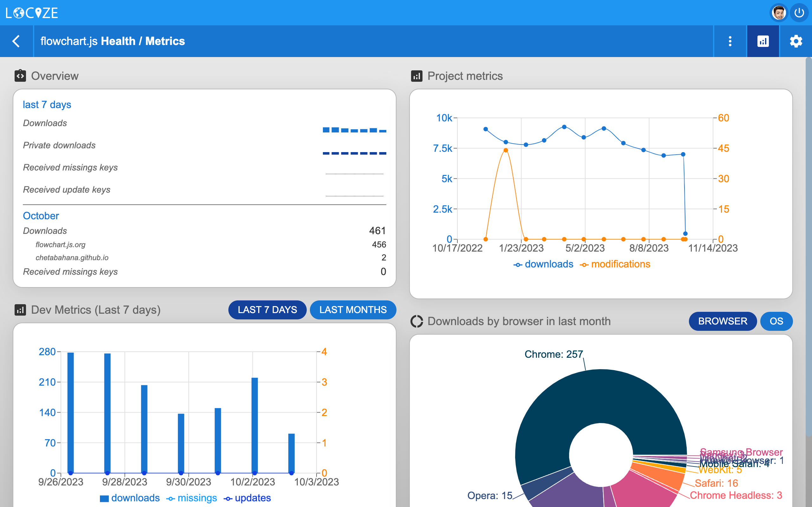Click the Overview panel code icon
The height and width of the screenshot is (507, 812).
(x=21, y=76)
